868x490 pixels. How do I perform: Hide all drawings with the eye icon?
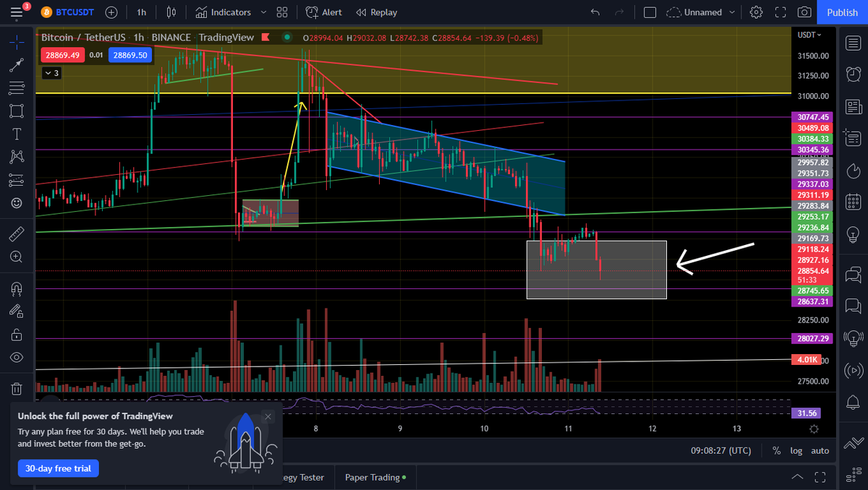tap(17, 356)
